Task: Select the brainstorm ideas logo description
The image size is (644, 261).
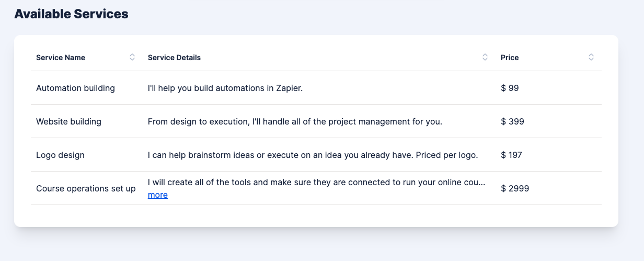Action: coord(313,155)
